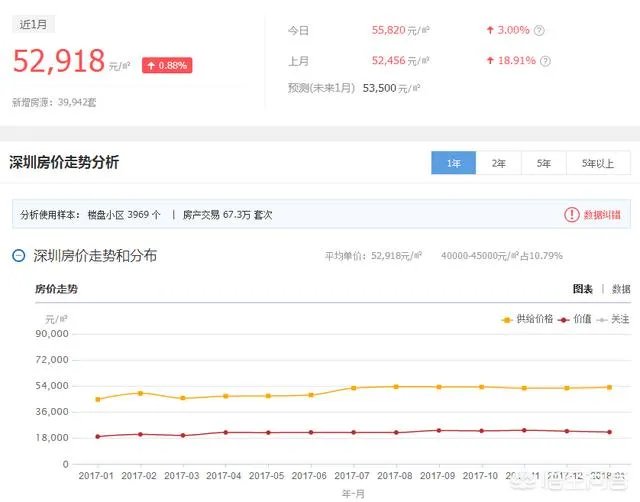Viewport: 640px width, 502px height.
Task: Click the yellow 2017-10 supply price point
Action: point(482,386)
